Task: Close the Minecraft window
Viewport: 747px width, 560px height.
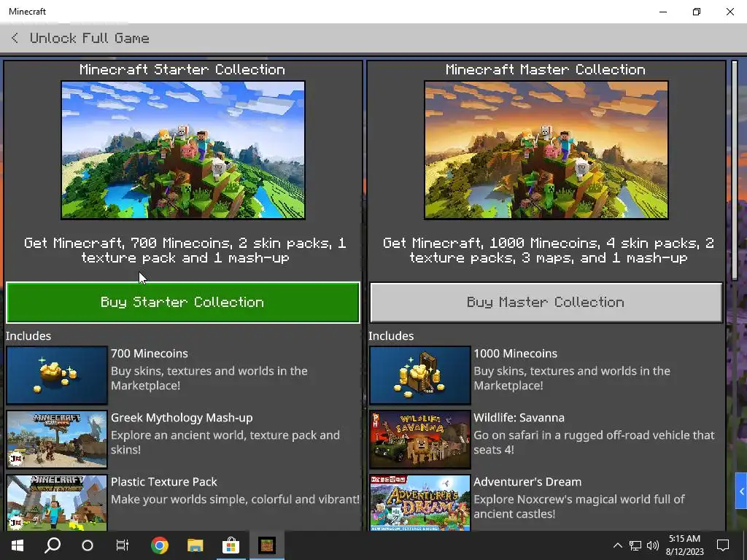Action: point(729,12)
